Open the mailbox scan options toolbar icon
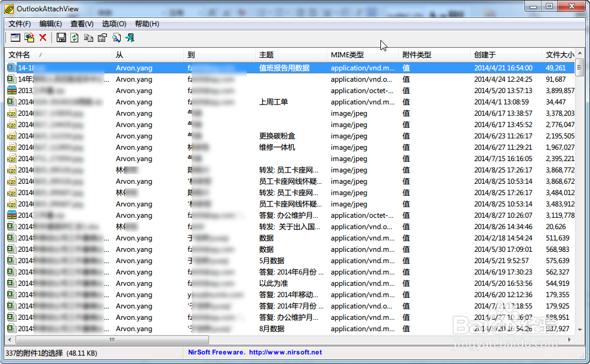This screenshot has height=364, width=590. tap(16, 38)
